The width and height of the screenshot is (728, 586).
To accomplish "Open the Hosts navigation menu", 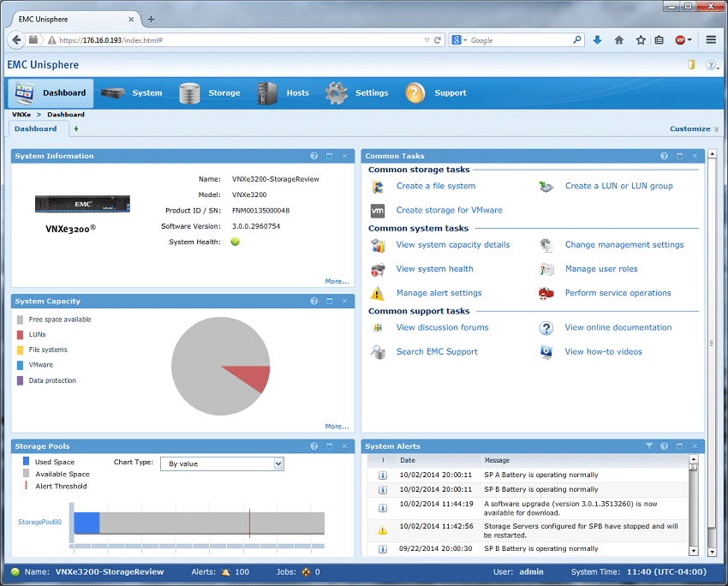I will coord(283,93).
